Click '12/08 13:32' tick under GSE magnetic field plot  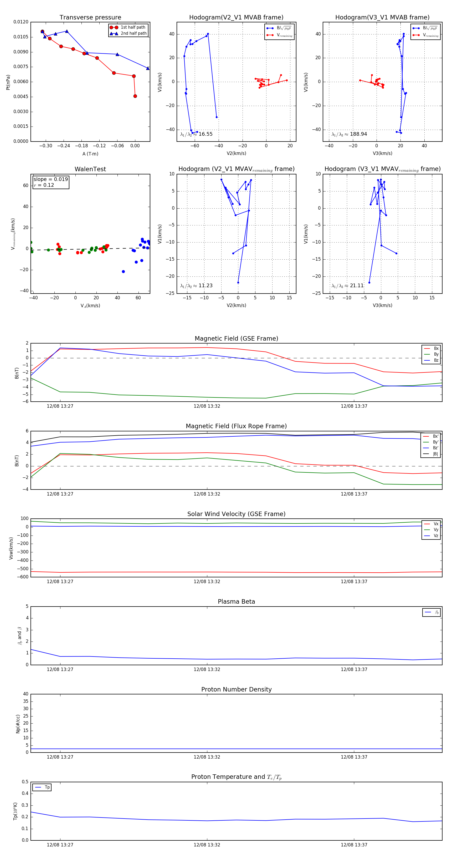(207, 406)
